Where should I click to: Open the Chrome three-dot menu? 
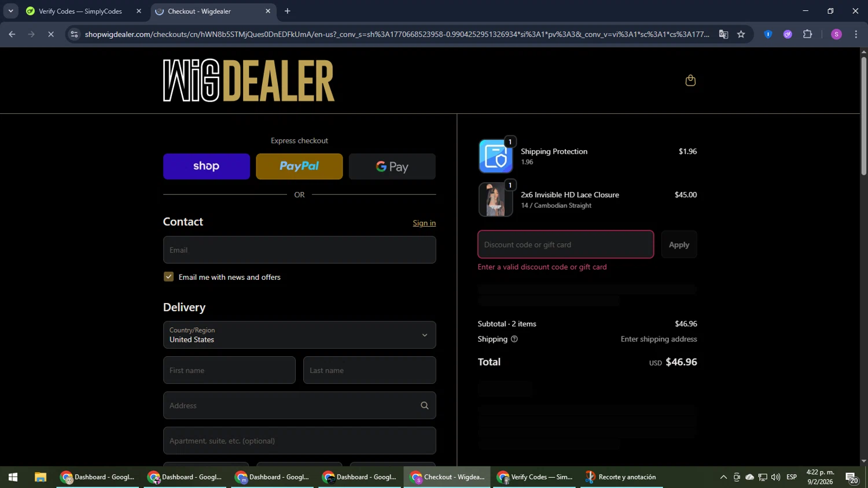click(856, 34)
